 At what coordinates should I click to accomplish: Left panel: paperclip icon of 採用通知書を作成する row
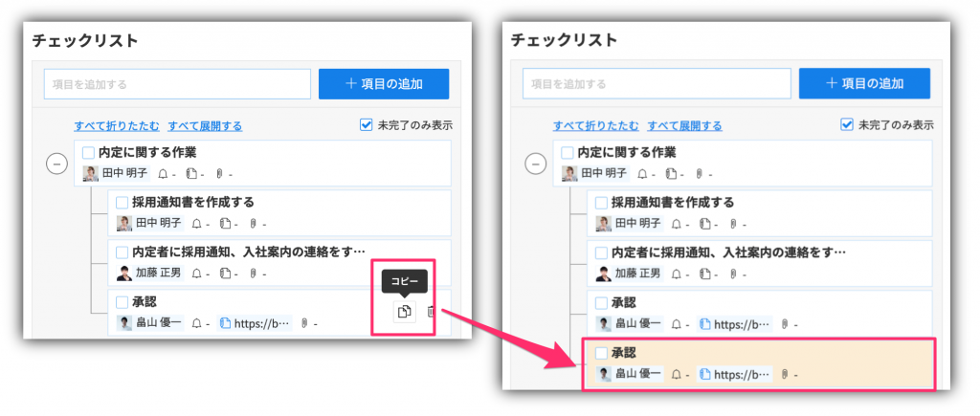coord(253,224)
